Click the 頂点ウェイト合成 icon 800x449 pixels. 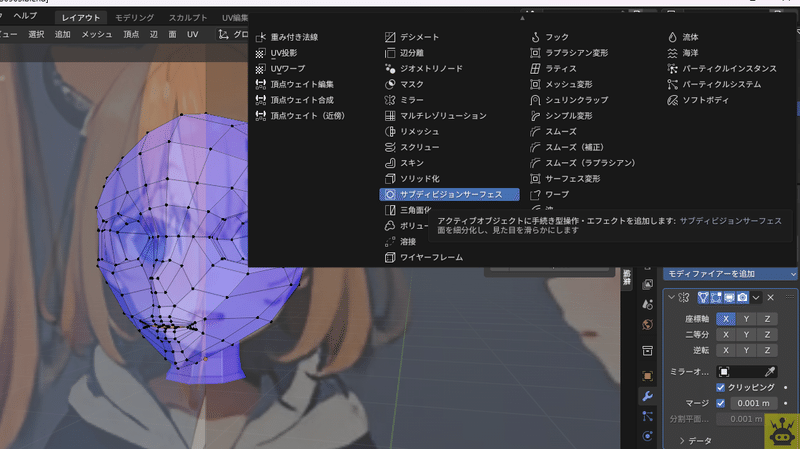click(x=261, y=100)
